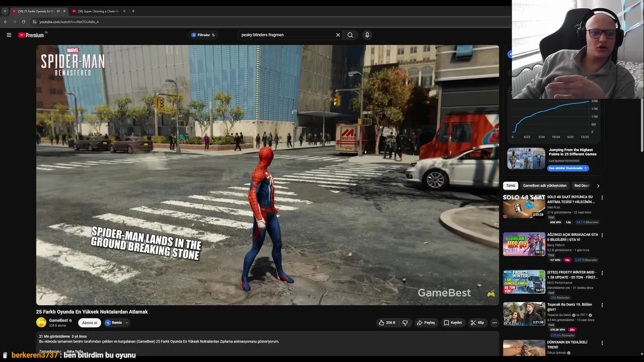Go back with the browser back arrow
644x362 pixels.
[6, 22]
